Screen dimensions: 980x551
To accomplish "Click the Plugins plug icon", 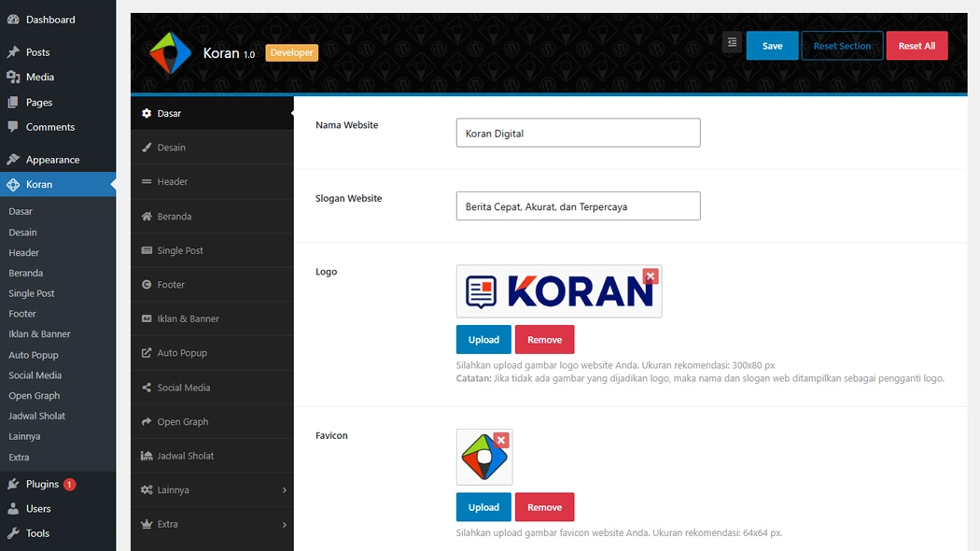I will point(13,484).
